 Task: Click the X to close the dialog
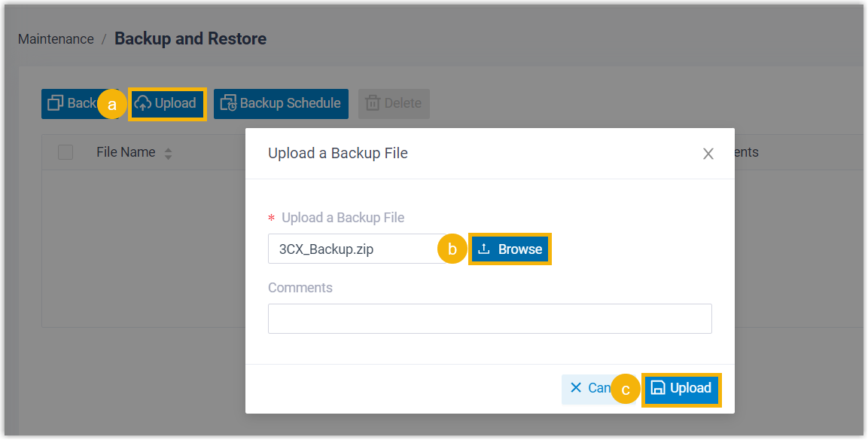[x=708, y=153]
